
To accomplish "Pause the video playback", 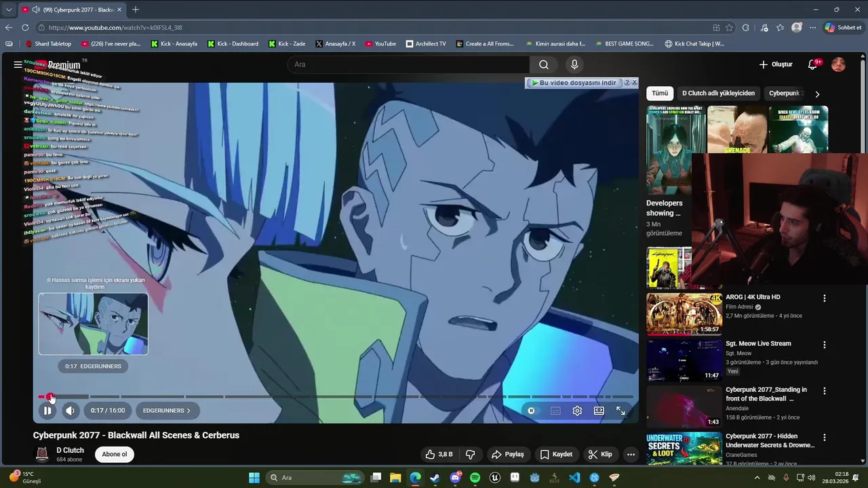I will coord(47,411).
